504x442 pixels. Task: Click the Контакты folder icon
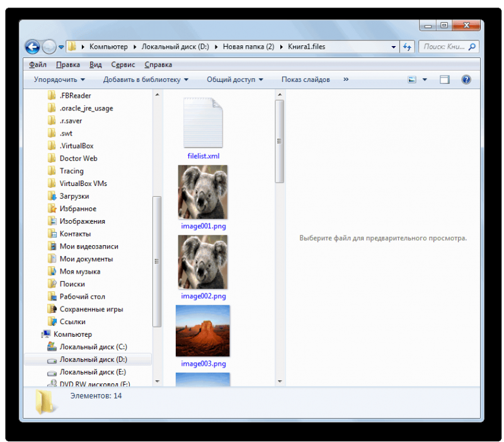tap(52, 233)
